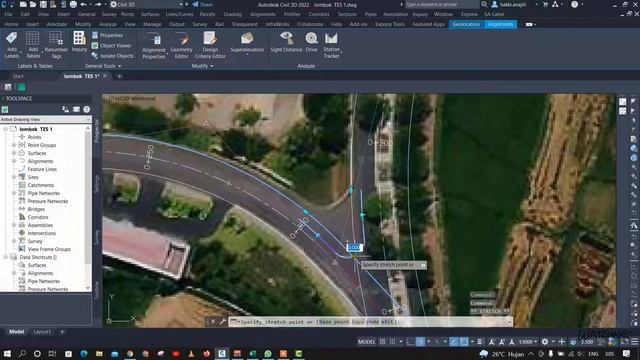Start the Drive analysis tool
Viewport: 640px width, 360px height.
tap(311, 42)
